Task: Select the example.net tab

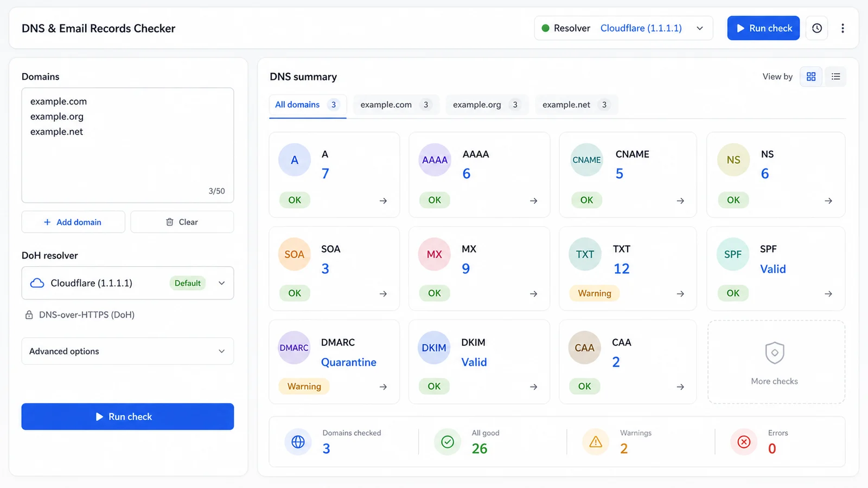Action: [x=576, y=105]
